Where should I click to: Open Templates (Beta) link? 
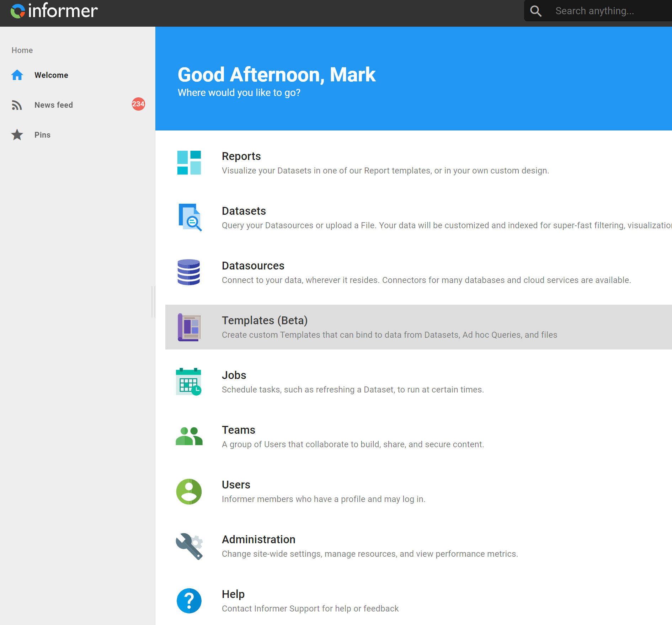(265, 320)
